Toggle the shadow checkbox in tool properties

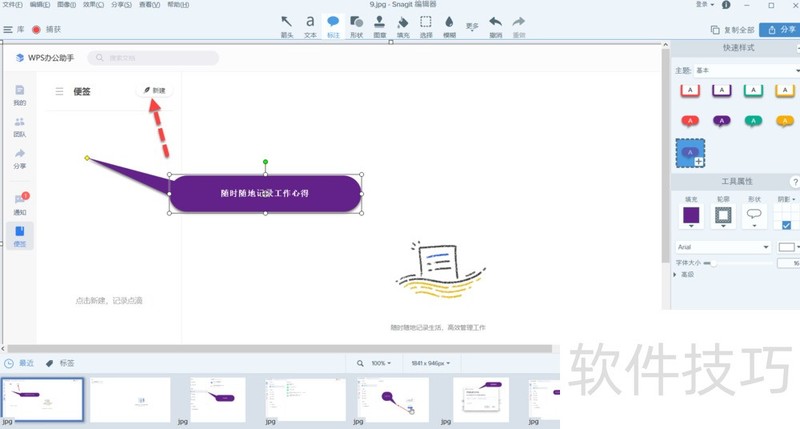[786, 225]
